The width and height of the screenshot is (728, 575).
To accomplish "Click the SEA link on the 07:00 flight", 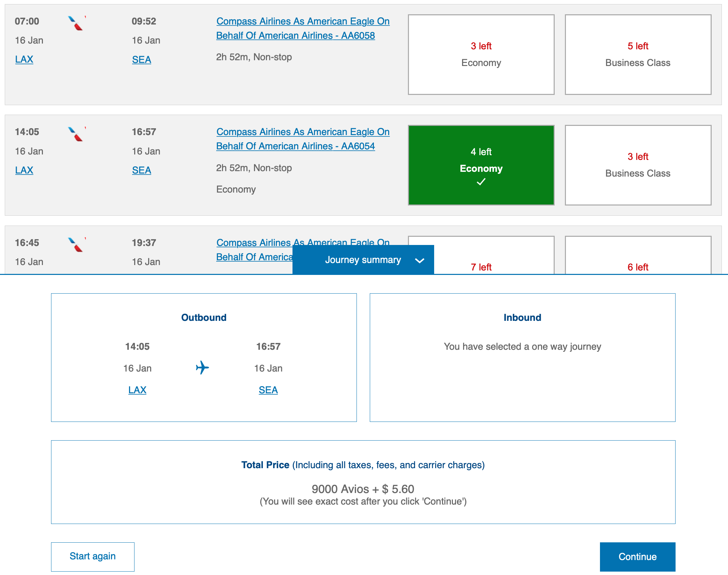I will coord(141,60).
